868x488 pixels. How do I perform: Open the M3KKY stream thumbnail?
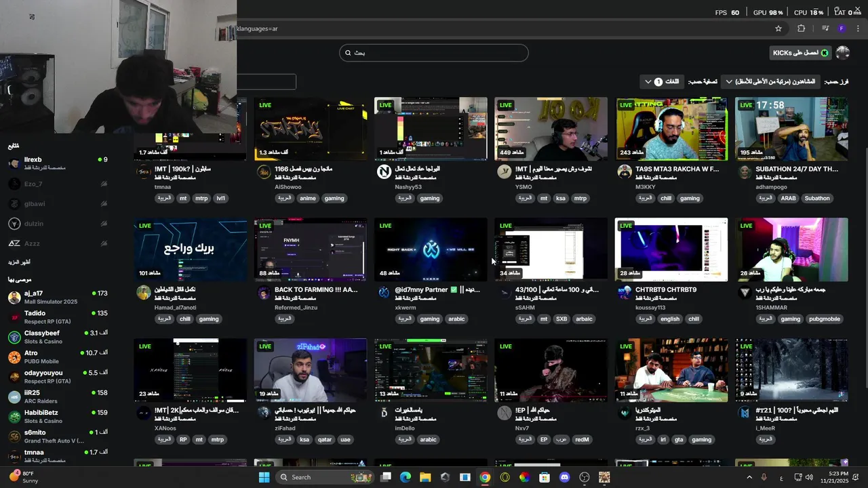pos(671,129)
